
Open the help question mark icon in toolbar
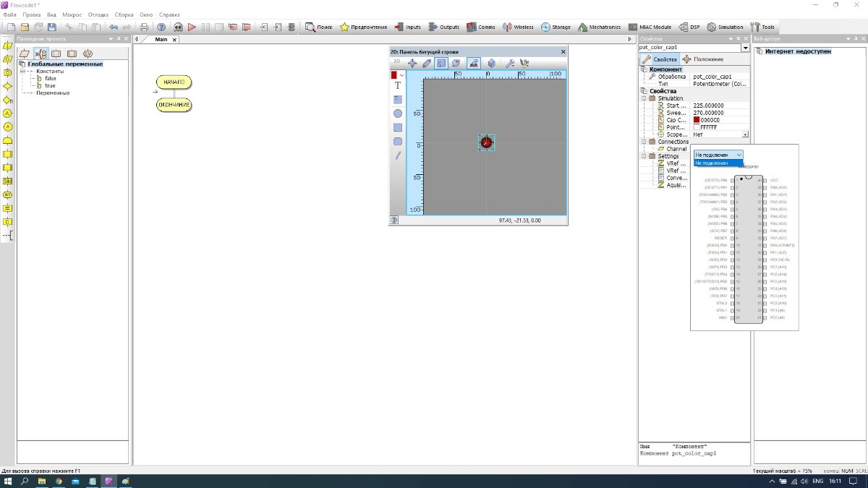(161, 27)
